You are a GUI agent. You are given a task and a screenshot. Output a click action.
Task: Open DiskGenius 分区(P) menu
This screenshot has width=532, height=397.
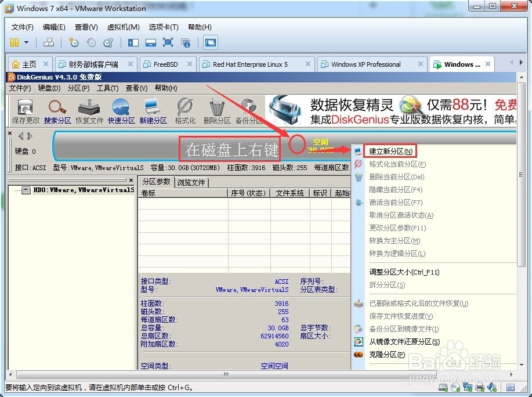coord(78,88)
